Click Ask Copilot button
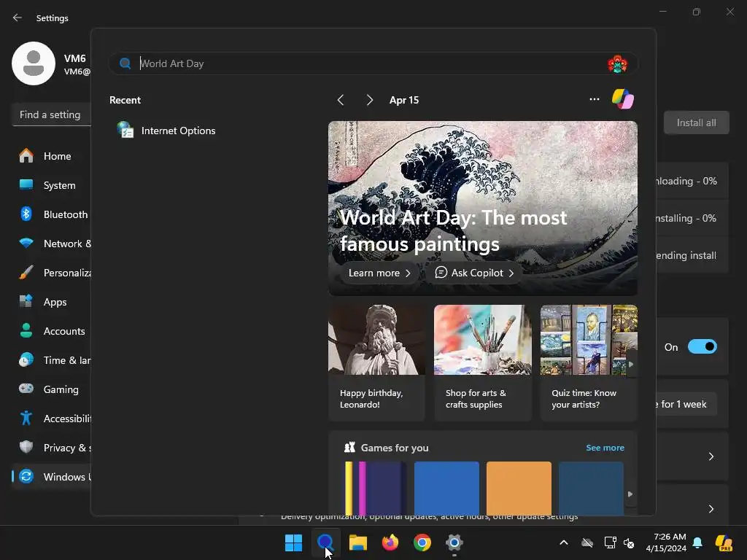747x560 pixels. [474, 273]
